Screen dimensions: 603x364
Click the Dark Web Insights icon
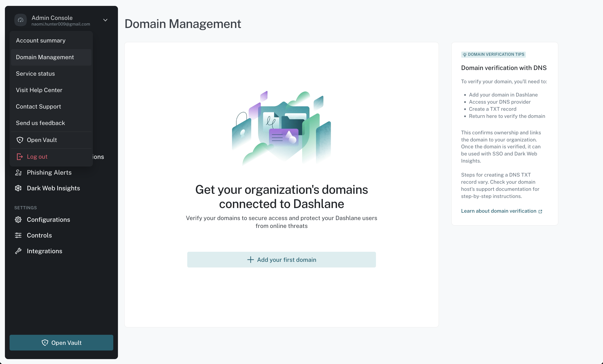tap(18, 188)
